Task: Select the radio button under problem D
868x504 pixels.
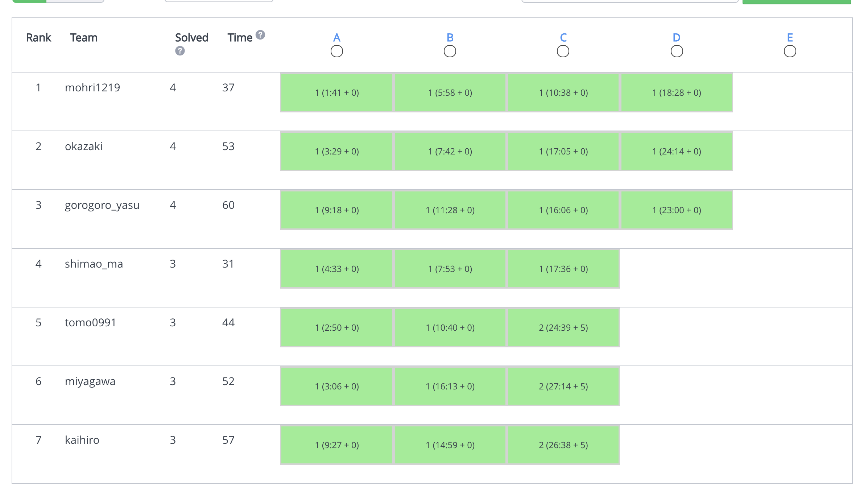Action: [x=677, y=51]
